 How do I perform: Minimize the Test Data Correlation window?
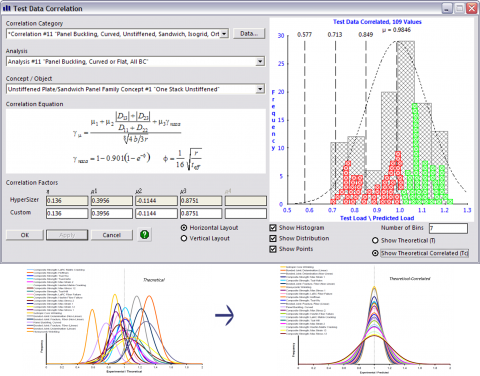click(x=447, y=8)
